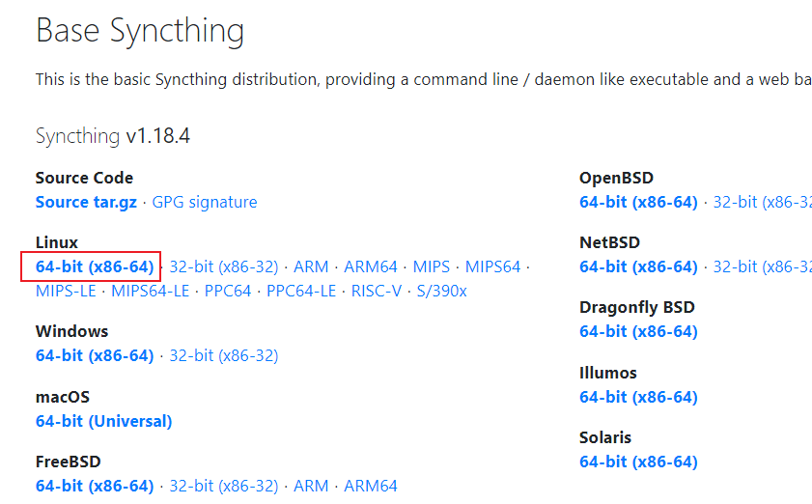The height and width of the screenshot is (504, 812).
Task: Select the Linux ARM download
Action: 311,266
